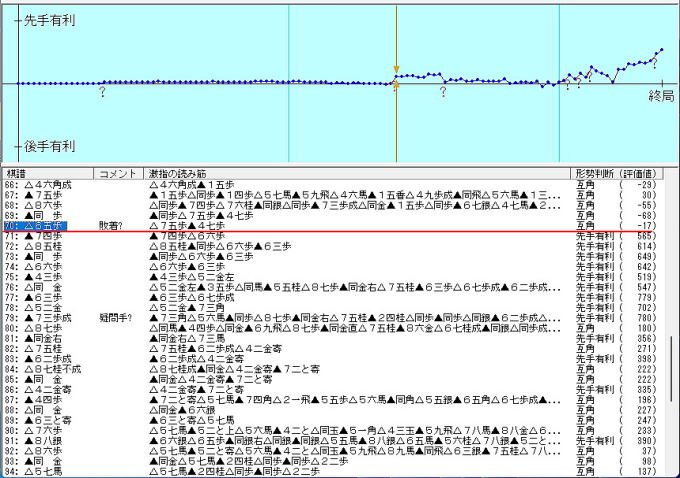680x478 pixels.
Task: Select move 94 △５七馬 row
Action: pyautogui.click(x=40, y=471)
